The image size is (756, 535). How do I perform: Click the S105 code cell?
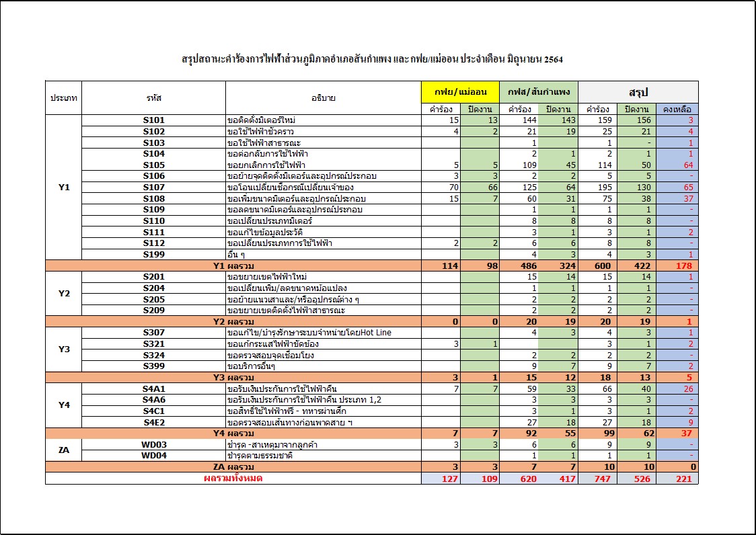click(x=154, y=165)
